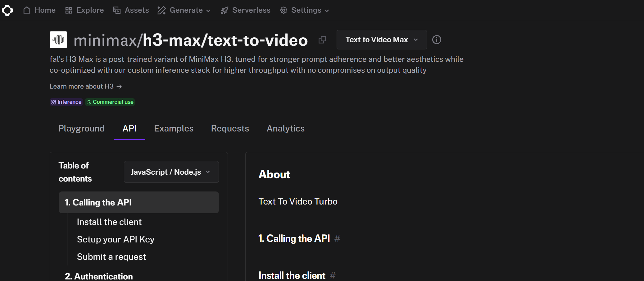The image size is (644, 281).
Task: Switch to the Playground tab
Action: click(82, 128)
